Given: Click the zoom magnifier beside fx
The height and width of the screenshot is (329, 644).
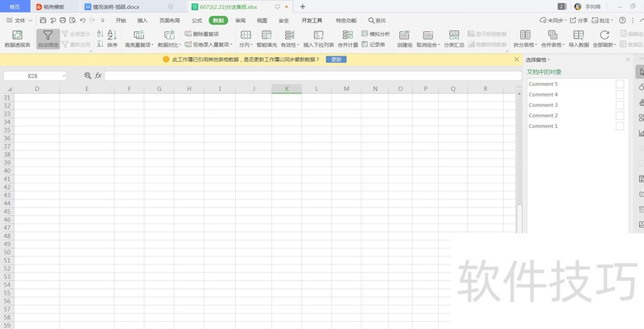Looking at the screenshot, I should click(88, 76).
